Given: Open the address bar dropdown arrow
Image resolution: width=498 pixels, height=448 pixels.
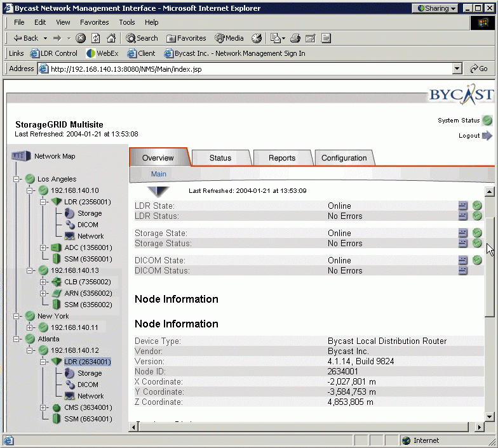Looking at the screenshot, I should (x=457, y=69).
